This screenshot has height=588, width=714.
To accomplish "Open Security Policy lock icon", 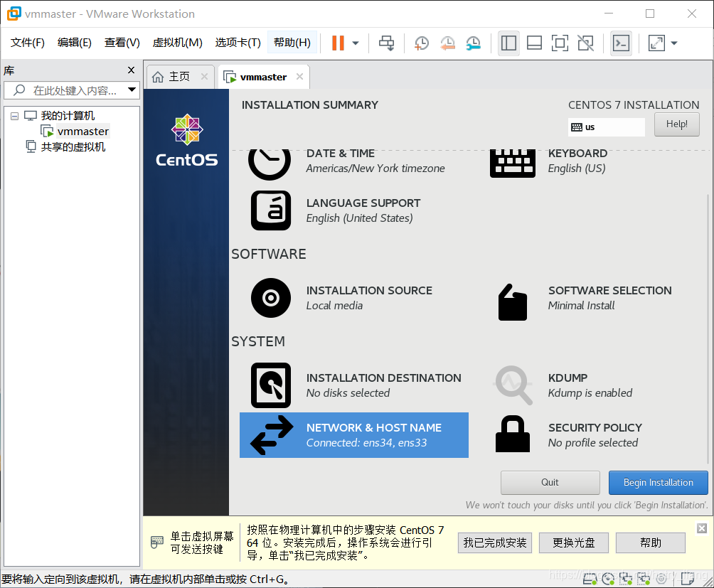I will tap(512, 434).
